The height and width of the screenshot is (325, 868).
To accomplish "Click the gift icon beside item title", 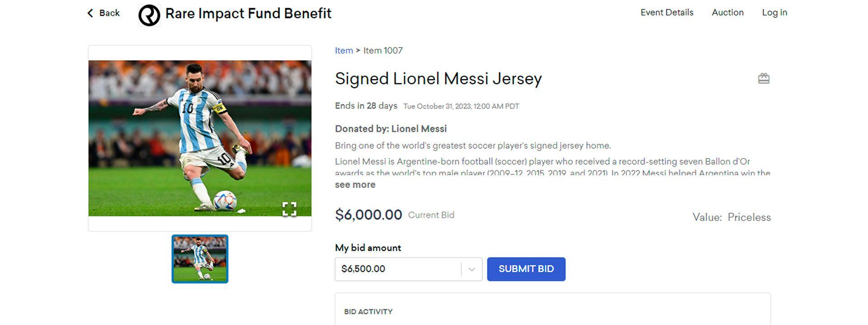I will pos(764,79).
